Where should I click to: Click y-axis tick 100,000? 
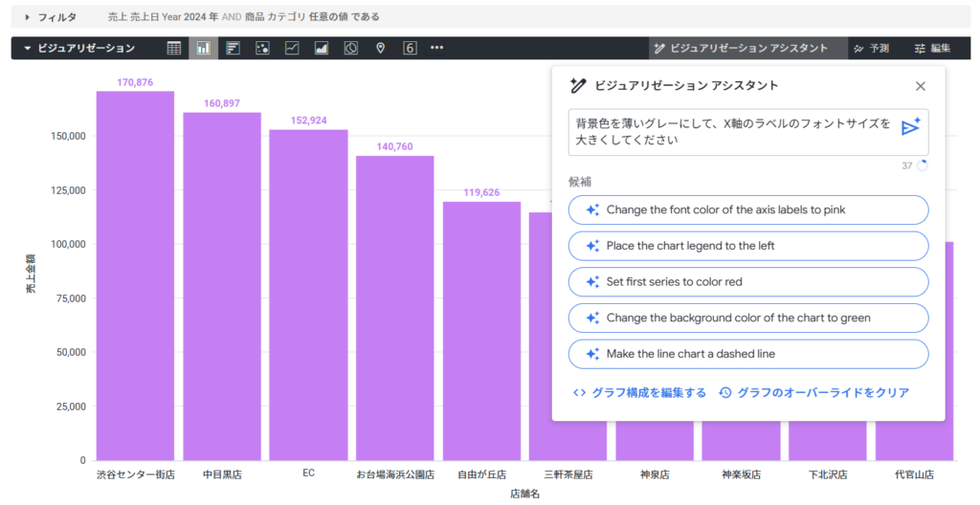click(x=68, y=245)
